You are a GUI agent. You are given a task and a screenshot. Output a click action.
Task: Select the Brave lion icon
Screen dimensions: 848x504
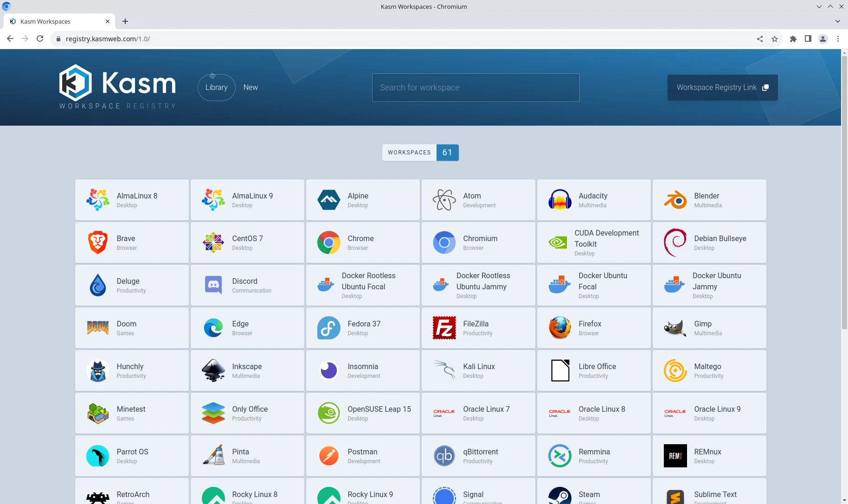97,242
